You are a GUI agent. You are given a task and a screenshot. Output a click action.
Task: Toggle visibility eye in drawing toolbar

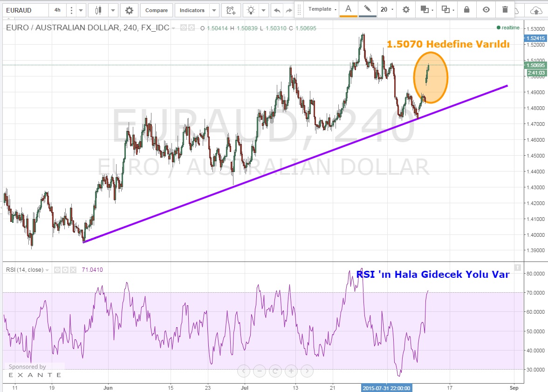486,9
